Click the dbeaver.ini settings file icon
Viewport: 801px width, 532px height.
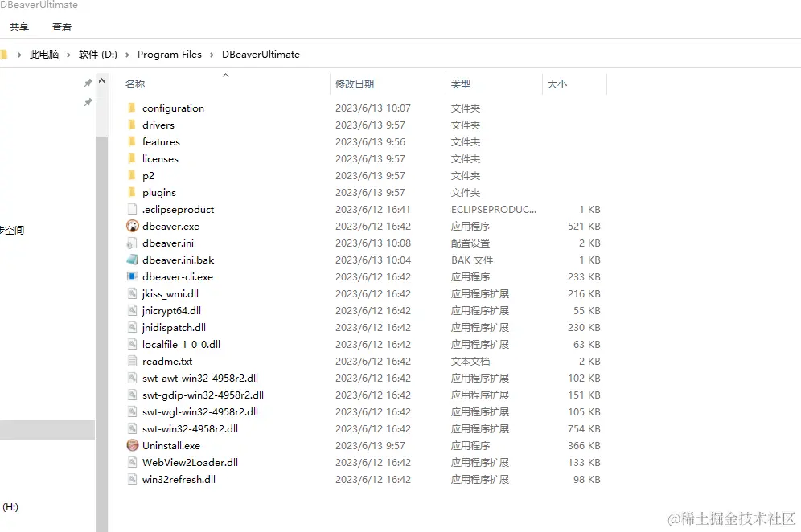[x=133, y=243]
